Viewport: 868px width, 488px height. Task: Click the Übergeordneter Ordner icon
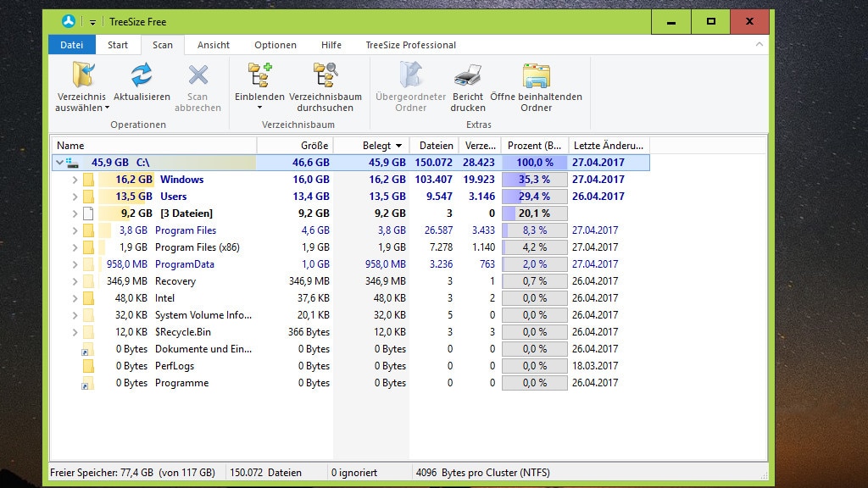411,75
